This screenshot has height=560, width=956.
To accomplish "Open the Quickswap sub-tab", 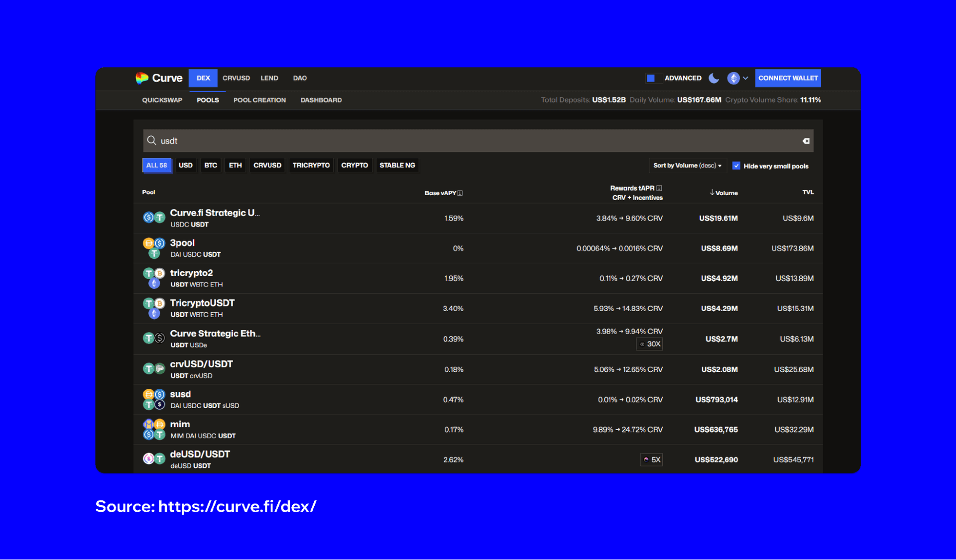I will click(162, 100).
